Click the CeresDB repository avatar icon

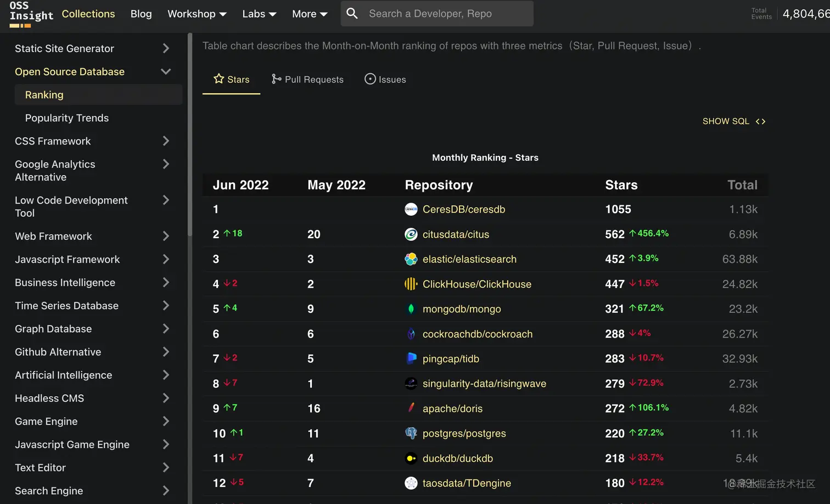point(411,209)
